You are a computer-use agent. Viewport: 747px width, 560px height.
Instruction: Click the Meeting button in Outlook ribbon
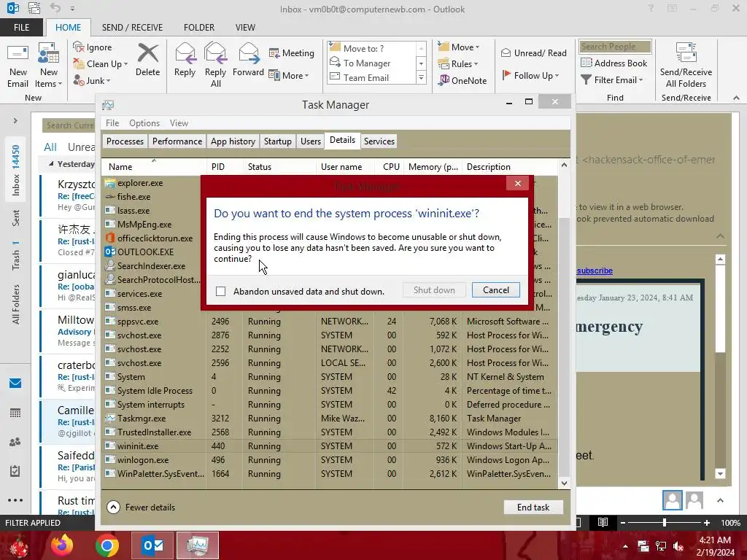coord(292,52)
